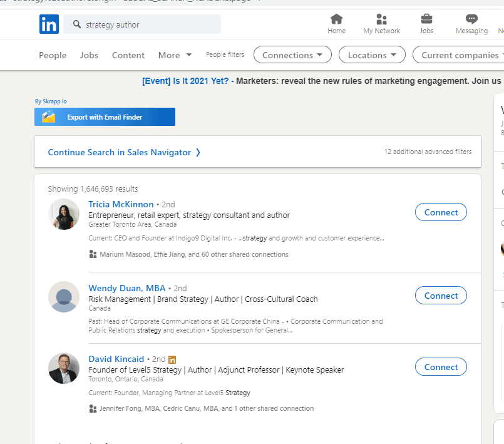Click the Skrapp envelope icon

tap(49, 116)
